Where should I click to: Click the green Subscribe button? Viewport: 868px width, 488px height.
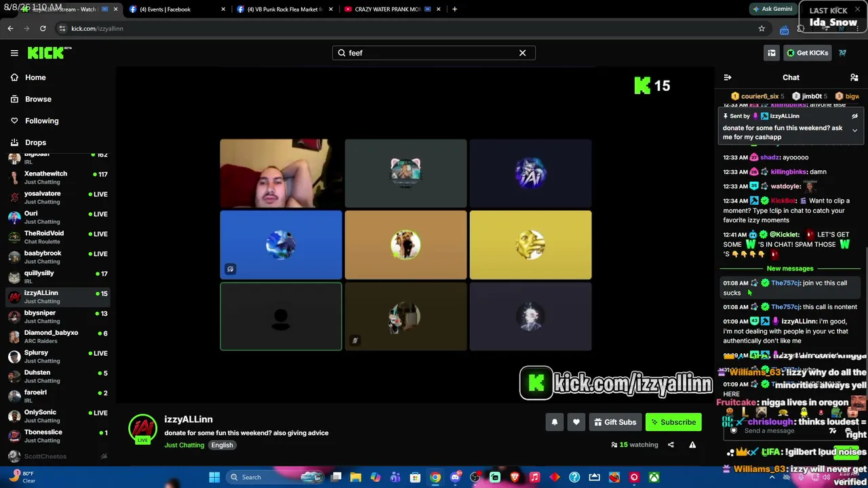coord(673,422)
